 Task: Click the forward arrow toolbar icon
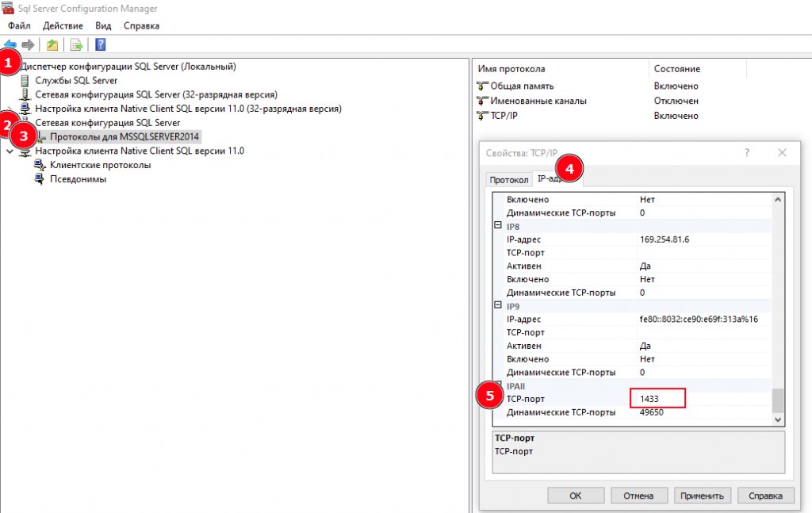[x=28, y=45]
